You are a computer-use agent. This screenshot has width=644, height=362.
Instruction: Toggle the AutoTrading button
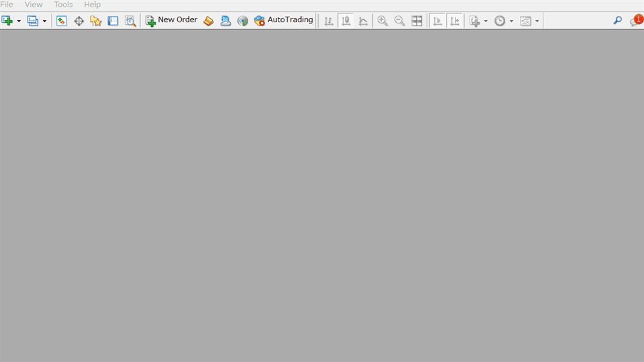[283, 21]
